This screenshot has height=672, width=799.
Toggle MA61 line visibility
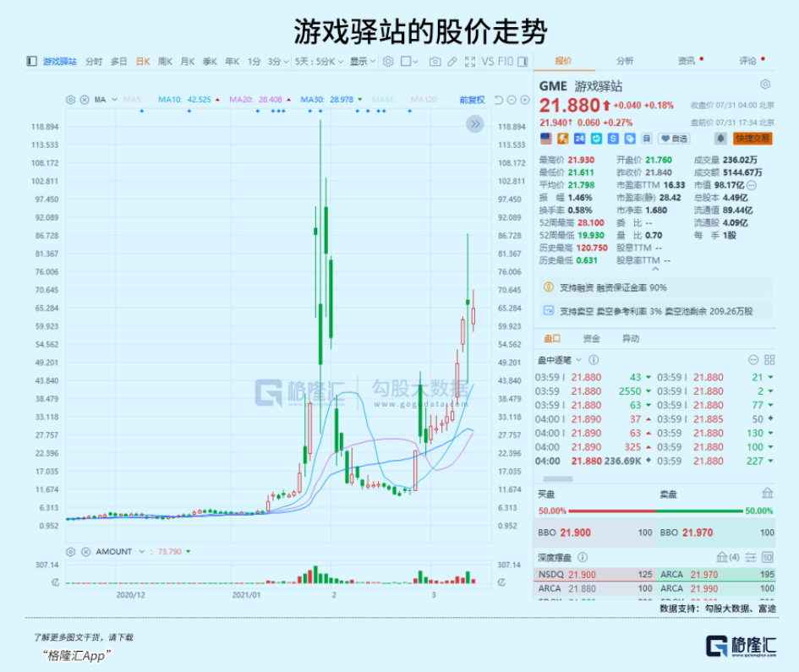(383, 100)
